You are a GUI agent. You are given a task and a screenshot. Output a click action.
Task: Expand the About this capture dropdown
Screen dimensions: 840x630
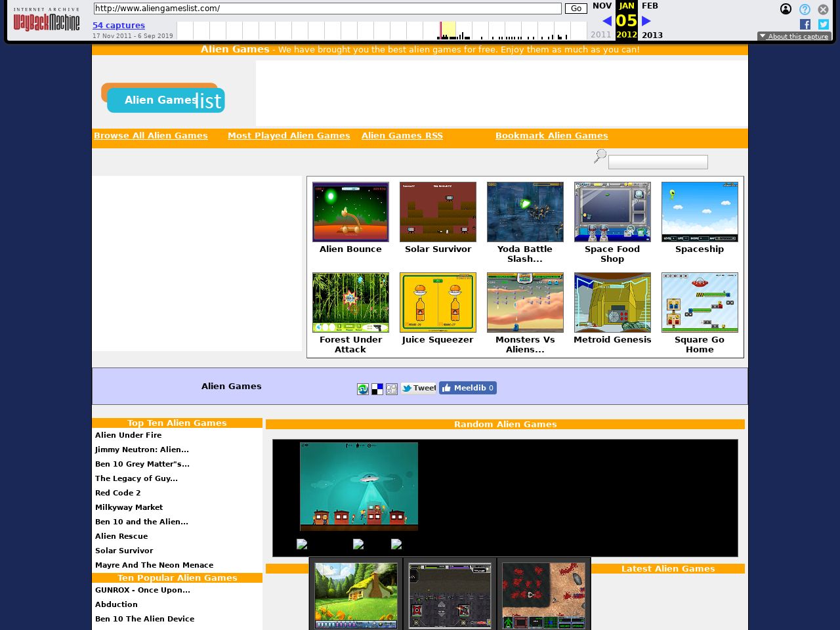tap(794, 37)
